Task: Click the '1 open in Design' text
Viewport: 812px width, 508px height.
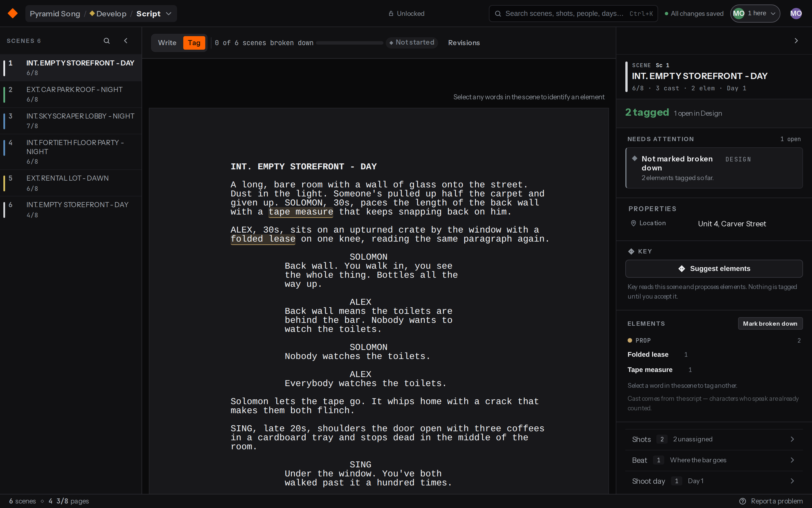Action: point(698,113)
